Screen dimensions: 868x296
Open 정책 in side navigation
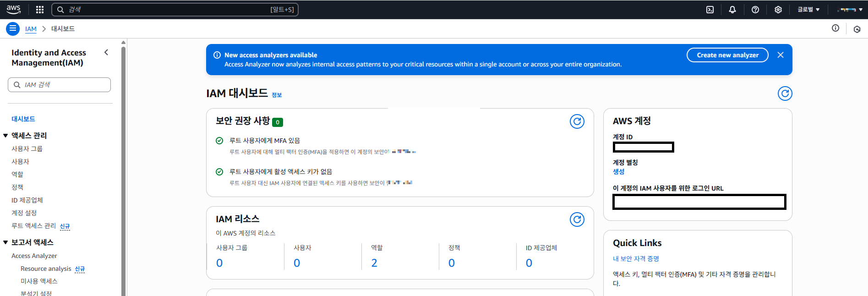coord(17,187)
